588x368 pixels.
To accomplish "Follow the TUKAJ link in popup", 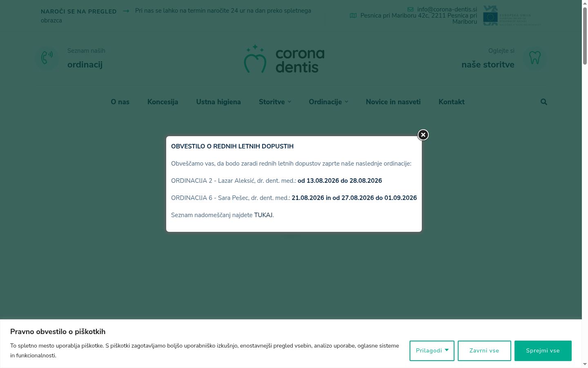I will tap(263, 215).
